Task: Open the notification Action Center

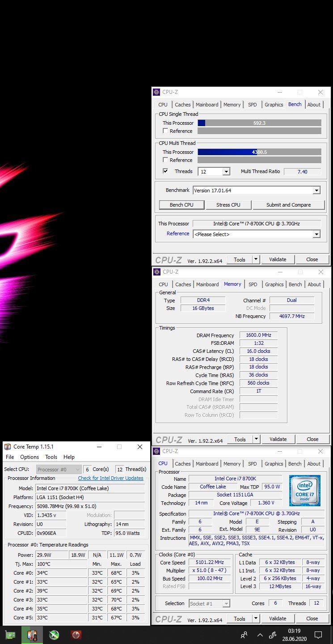Action: coord(318,635)
